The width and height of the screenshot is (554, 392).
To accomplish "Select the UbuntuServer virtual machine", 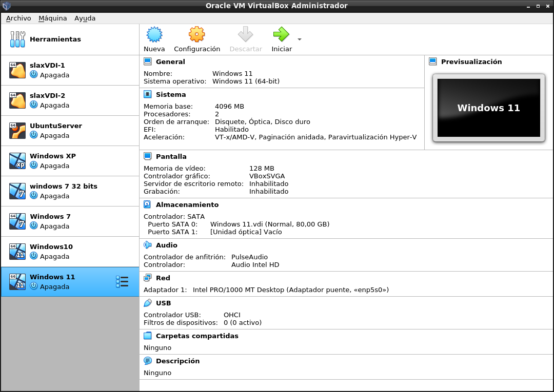I will point(70,131).
